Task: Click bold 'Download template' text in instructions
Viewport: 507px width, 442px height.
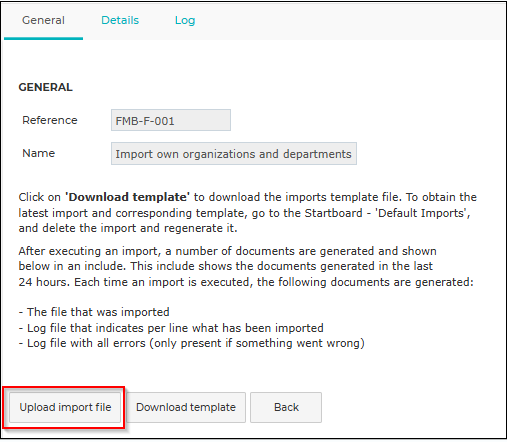Action: click(127, 197)
